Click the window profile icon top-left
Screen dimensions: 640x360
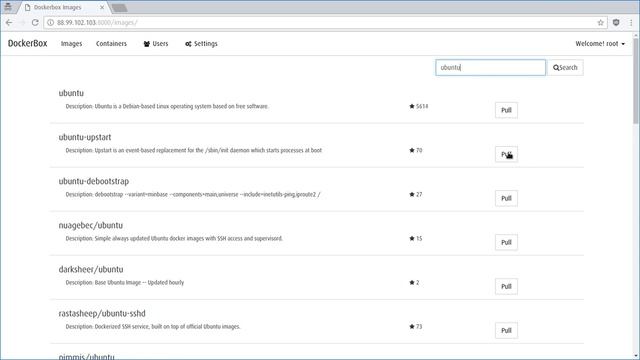pos(8,7)
